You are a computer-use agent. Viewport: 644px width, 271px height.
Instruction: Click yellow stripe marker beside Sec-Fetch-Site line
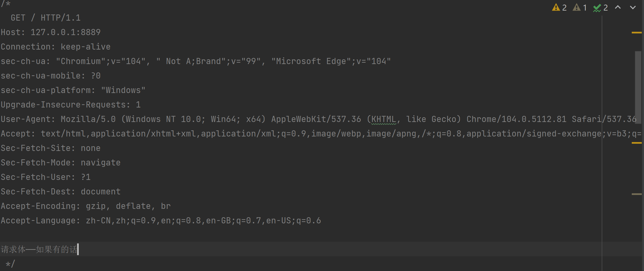(x=636, y=143)
